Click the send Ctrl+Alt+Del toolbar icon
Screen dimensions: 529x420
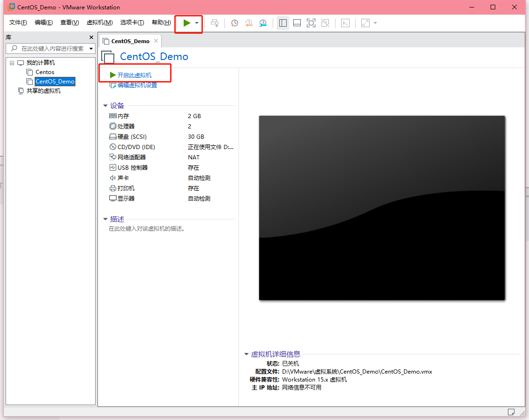pos(215,23)
